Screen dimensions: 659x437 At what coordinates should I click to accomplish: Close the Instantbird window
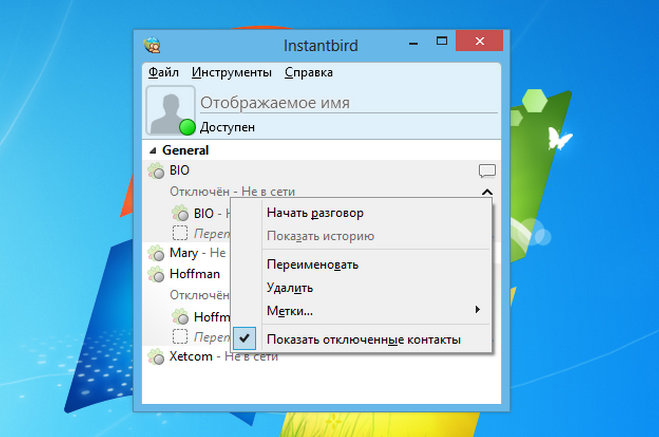[x=480, y=41]
